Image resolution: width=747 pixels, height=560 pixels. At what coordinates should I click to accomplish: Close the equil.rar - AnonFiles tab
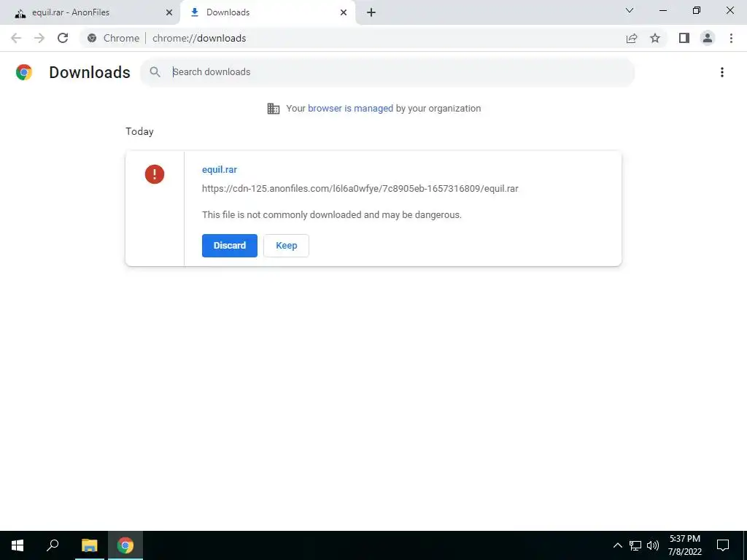click(x=169, y=13)
